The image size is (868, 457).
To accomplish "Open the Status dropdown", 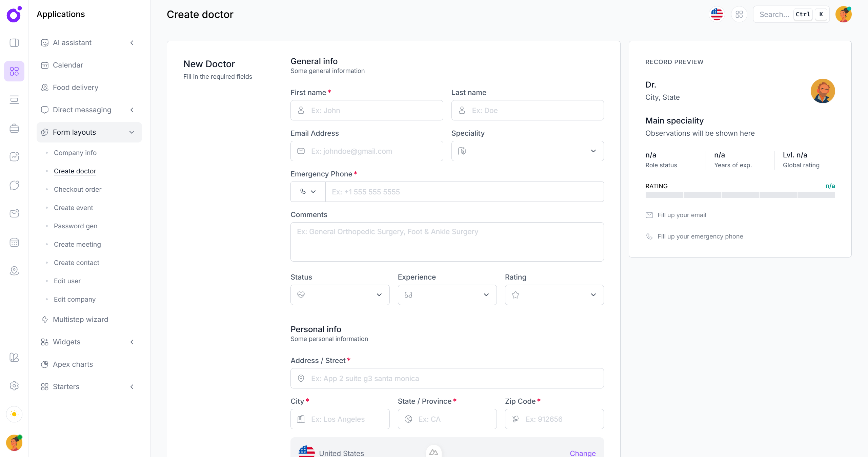I will (340, 295).
